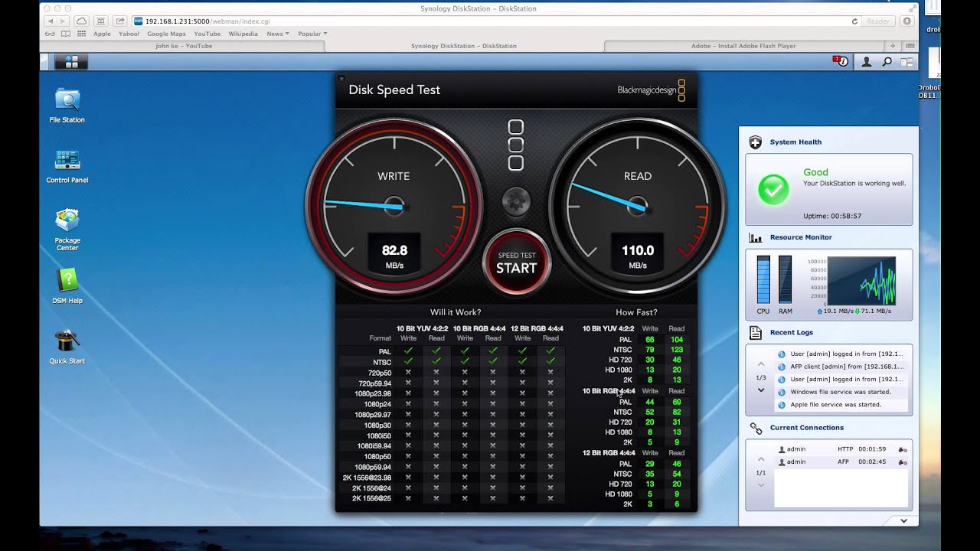Screen dimensions: 980x551
Task: Click Resource Monitor chart icon
Action: tap(756, 237)
